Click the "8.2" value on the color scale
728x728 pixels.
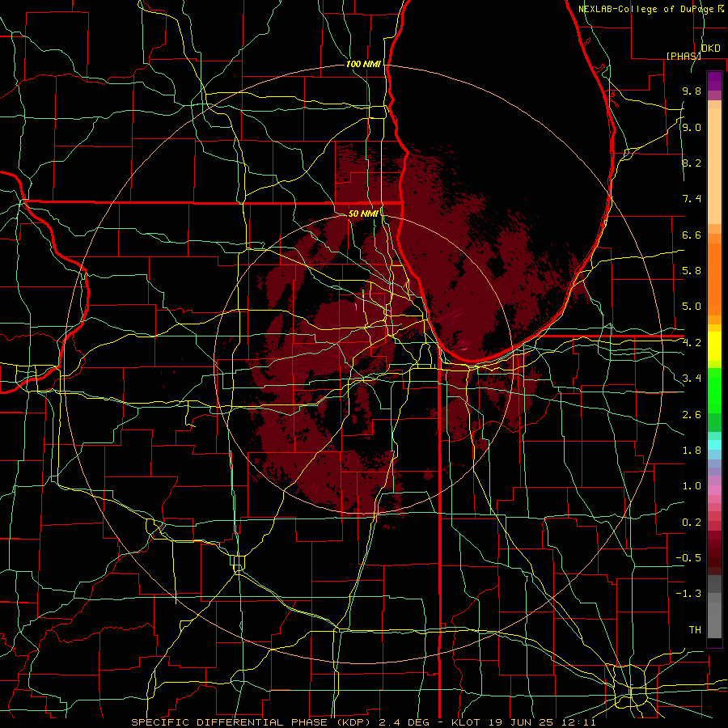point(692,163)
